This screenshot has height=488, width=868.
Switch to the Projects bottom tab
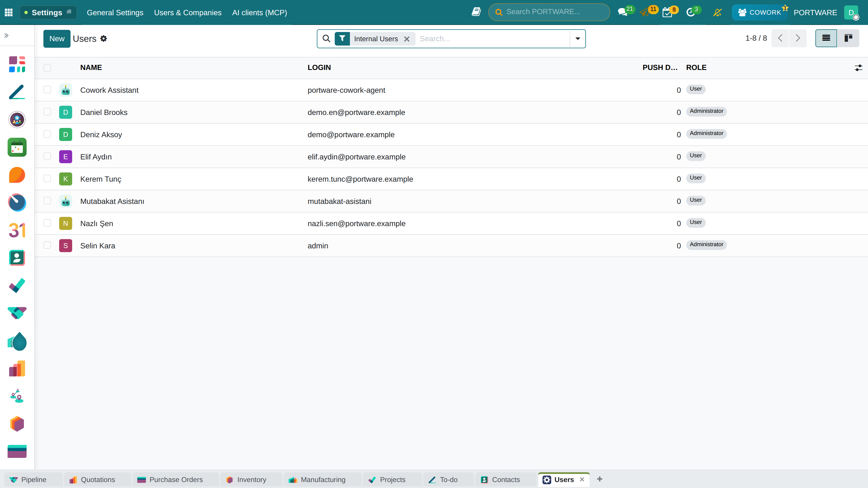point(392,480)
